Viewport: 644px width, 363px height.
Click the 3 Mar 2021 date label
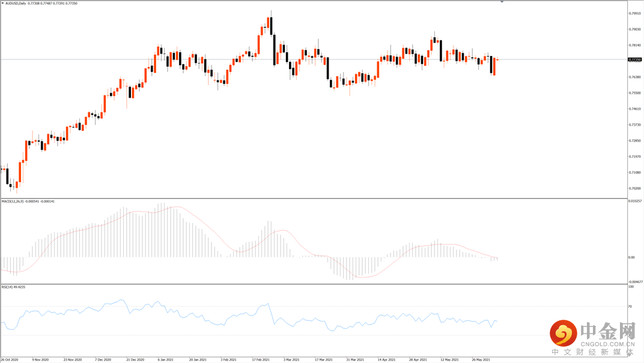[x=291, y=360]
